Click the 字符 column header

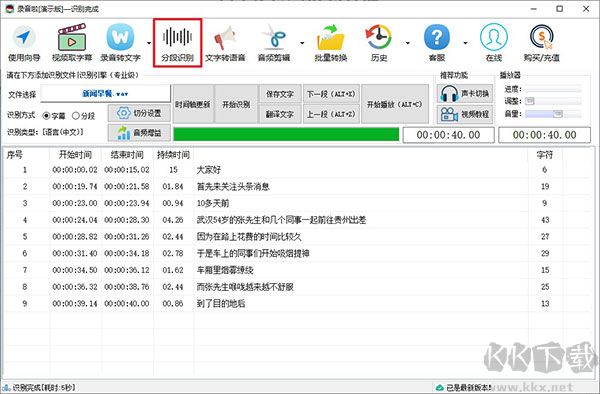[x=545, y=155]
